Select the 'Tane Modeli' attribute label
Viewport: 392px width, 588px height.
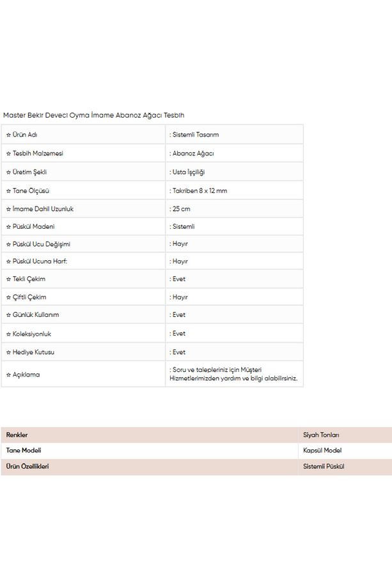click(24, 451)
